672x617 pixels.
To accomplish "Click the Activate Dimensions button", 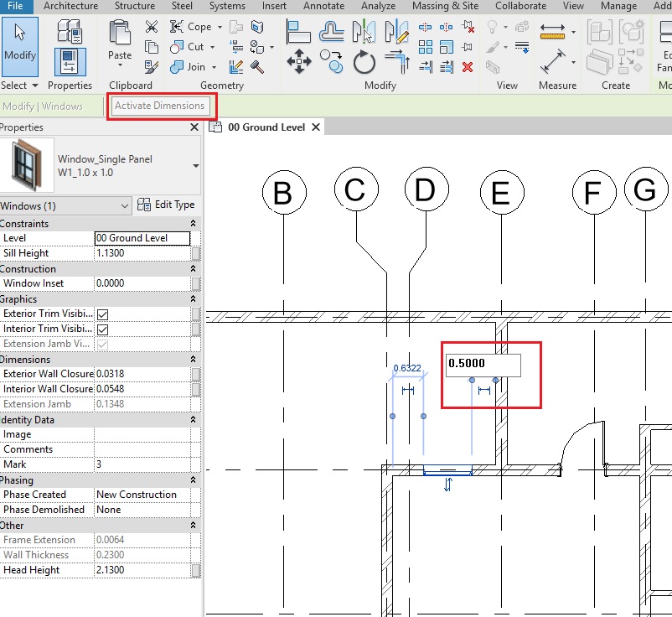I will tap(159, 106).
